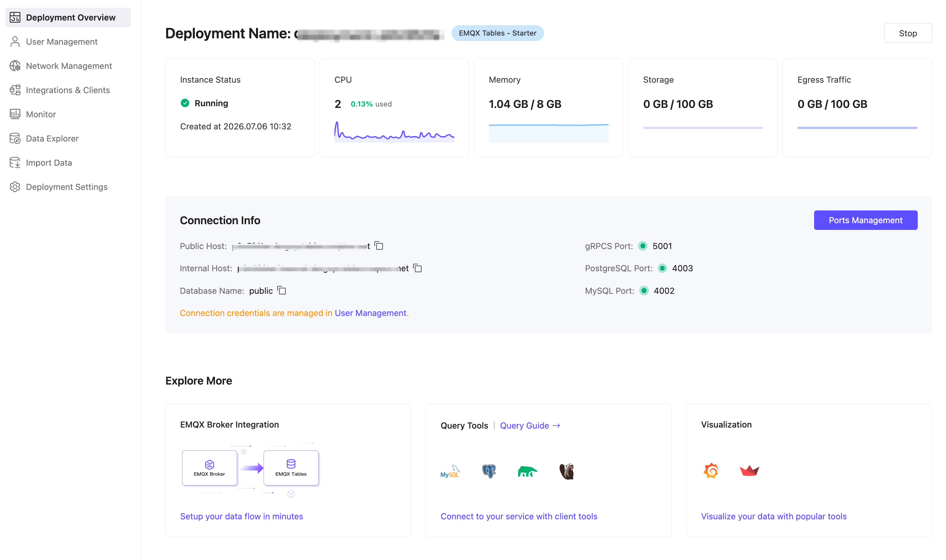
Task: Click the EMQX Tables - Starter badge
Action: coord(497,33)
